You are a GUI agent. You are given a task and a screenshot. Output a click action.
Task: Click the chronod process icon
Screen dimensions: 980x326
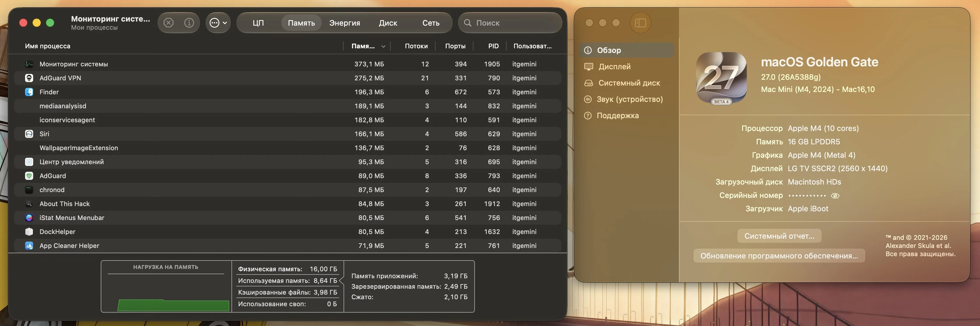point(29,190)
